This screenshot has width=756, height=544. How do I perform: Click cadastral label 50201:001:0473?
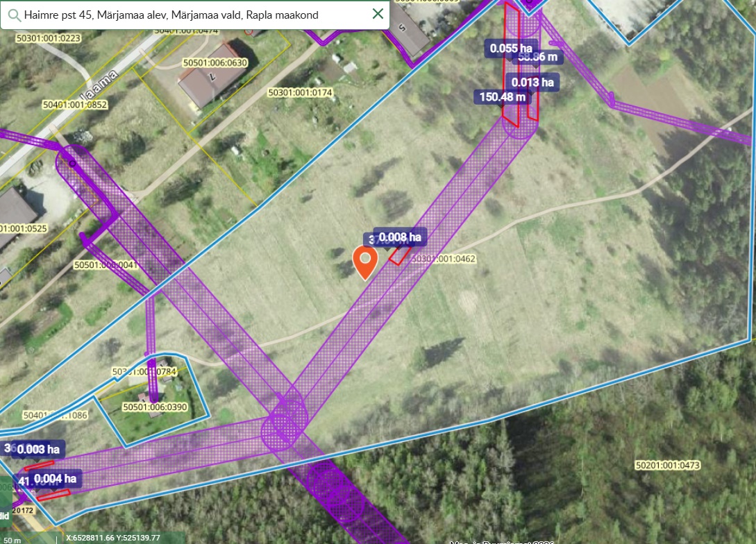pos(668,464)
